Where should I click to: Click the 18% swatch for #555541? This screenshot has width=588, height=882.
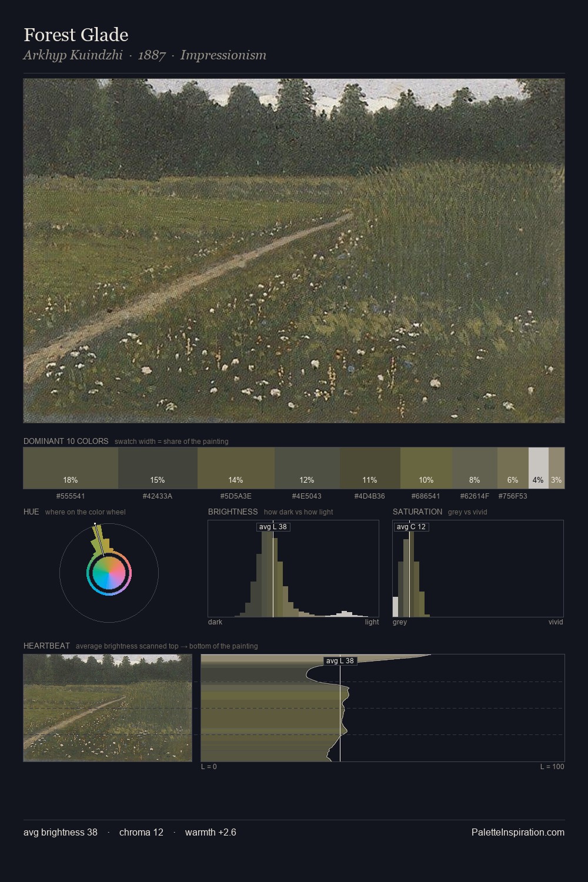click(71, 468)
